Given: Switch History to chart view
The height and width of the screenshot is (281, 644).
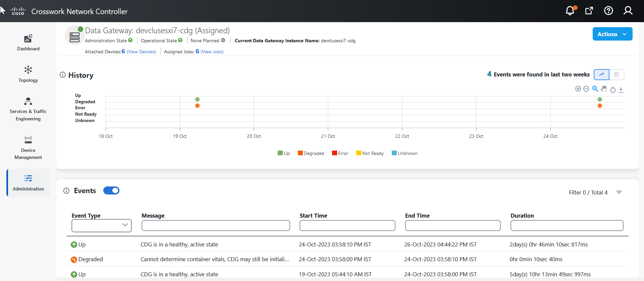Looking at the screenshot, I should pos(601,74).
